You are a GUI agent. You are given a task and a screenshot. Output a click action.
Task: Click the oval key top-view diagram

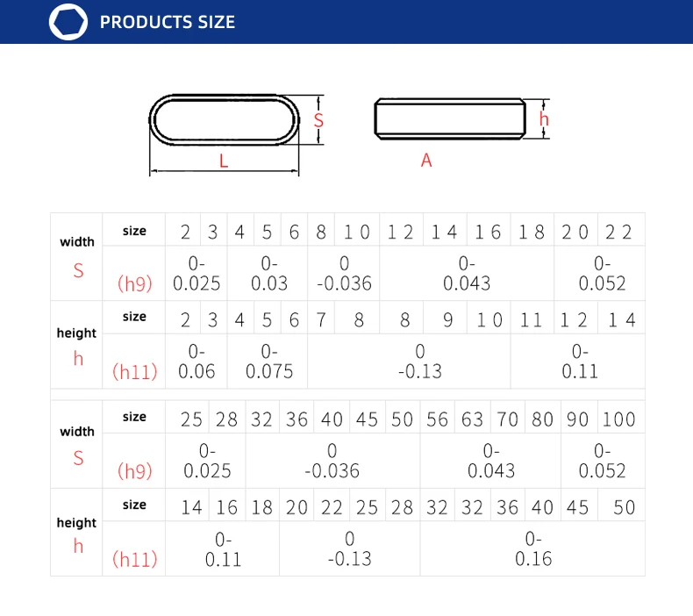coord(225,120)
